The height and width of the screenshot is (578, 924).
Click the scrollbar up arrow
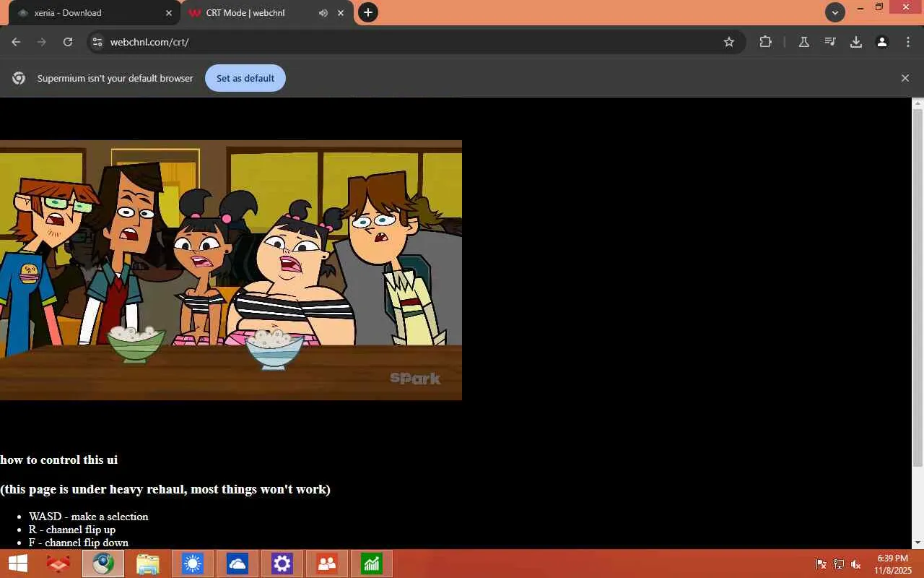pyautogui.click(x=918, y=103)
